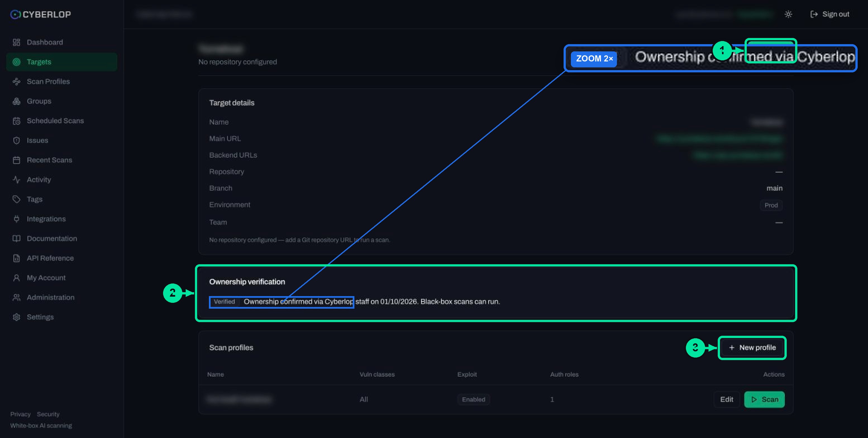Click the Groups cubes icon
This screenshot has width=868, height=438.
coord(16,101)
